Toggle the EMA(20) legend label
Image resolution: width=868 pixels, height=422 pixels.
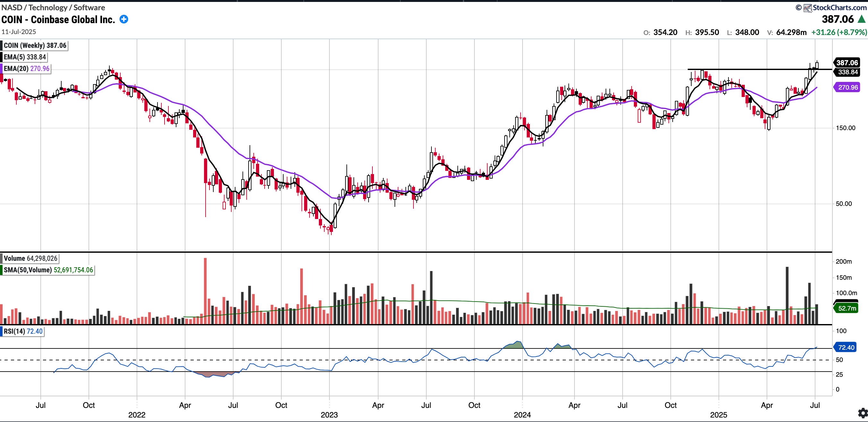pos(27,68)
